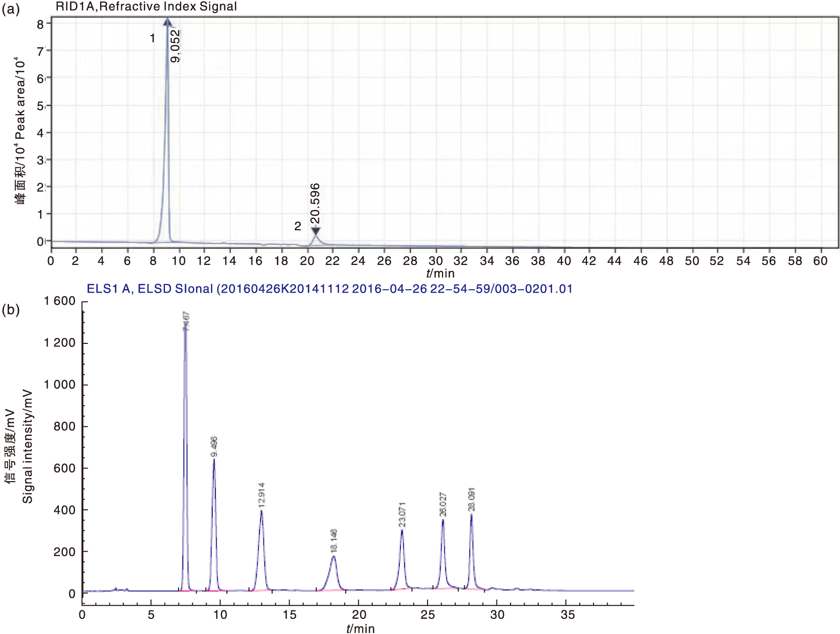Click the ELS1 A ELSD signal title
This screenshot has height=634, width=840.
click(329, 289)
